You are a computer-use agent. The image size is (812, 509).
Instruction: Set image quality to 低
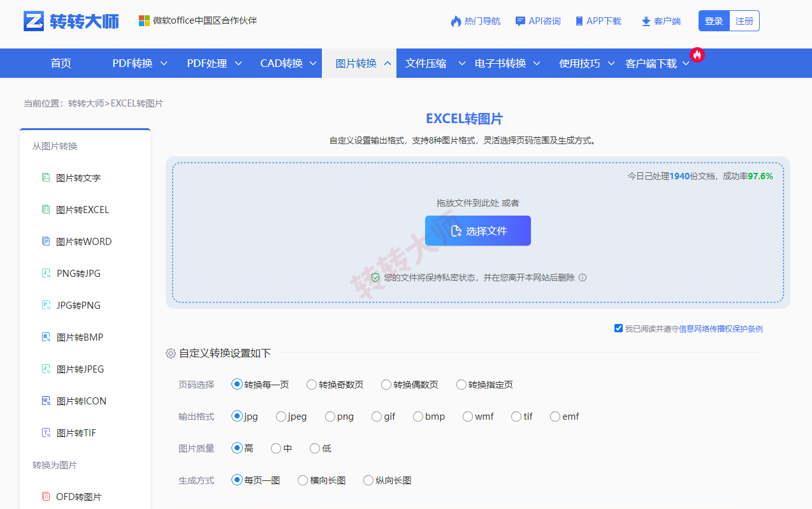pyautogui.click(x=315, y=448)
